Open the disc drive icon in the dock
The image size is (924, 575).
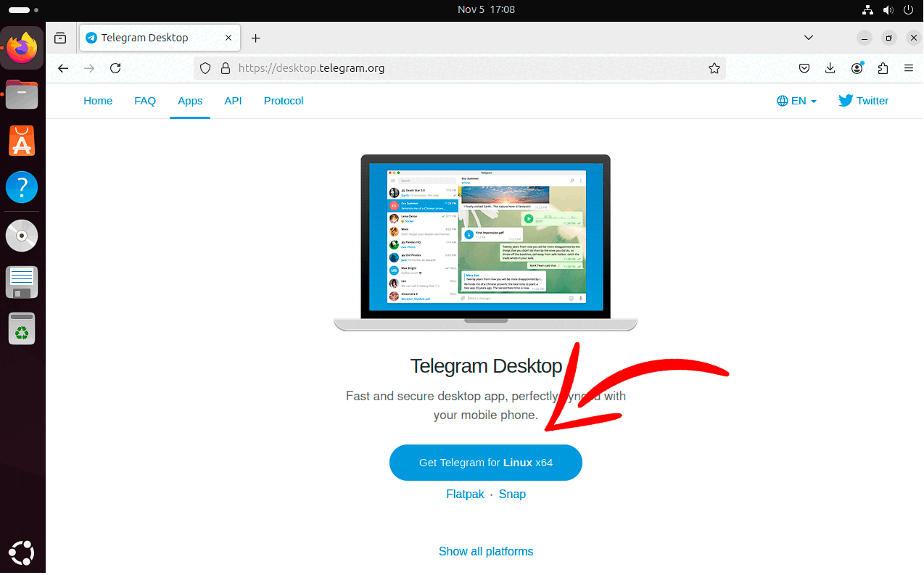click(22, 235)
